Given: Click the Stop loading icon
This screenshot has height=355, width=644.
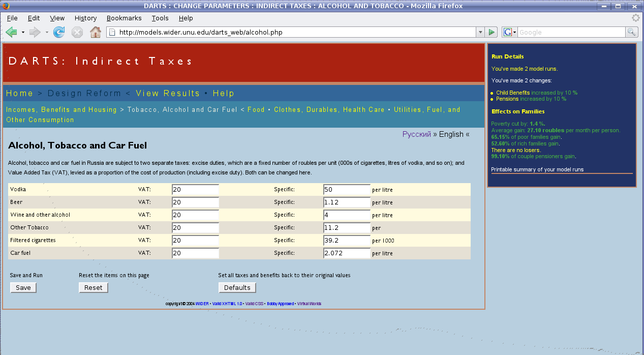Looking at the screenshot, I should [77, 32].
